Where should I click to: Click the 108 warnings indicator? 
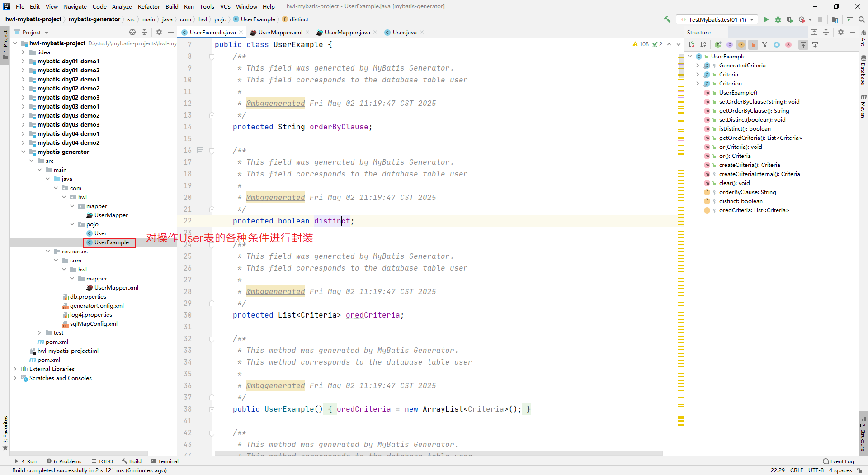pyautogui.click(x=641, y=44)
